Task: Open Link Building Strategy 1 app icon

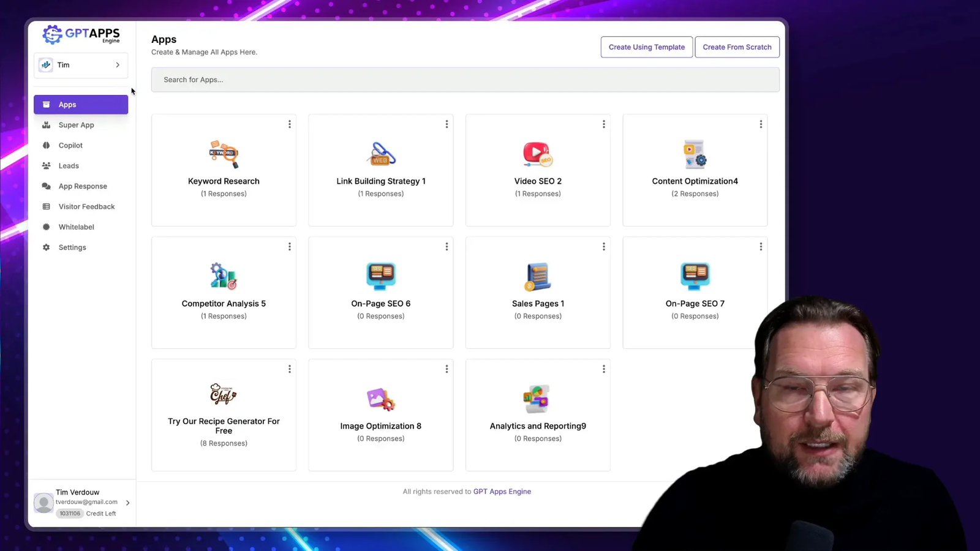Action: [x=381, y=154]
